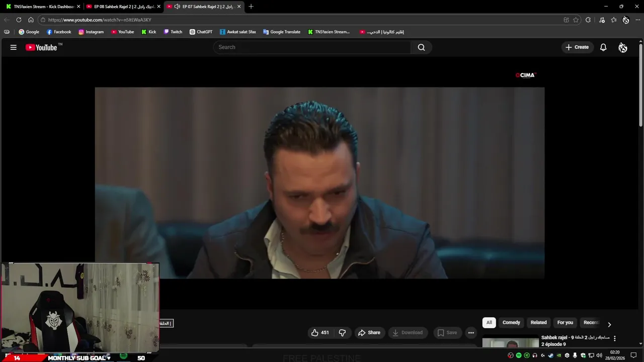
Task: Open the browser home page icon
Action: [x=31, y=20]
